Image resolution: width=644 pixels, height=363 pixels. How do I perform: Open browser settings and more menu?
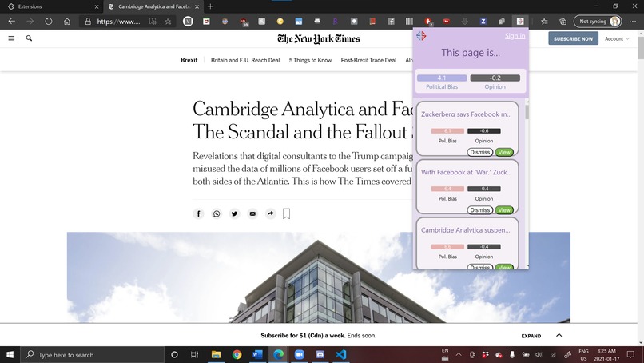tap(633, 22)
